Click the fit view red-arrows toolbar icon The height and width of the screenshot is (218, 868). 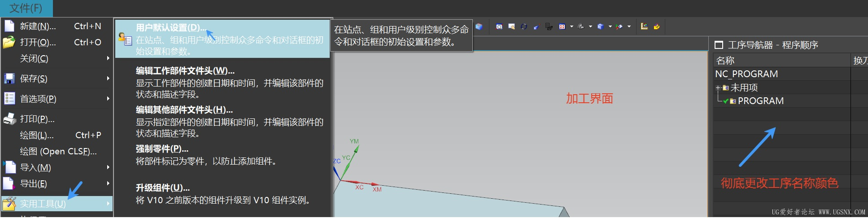(562, 26)
